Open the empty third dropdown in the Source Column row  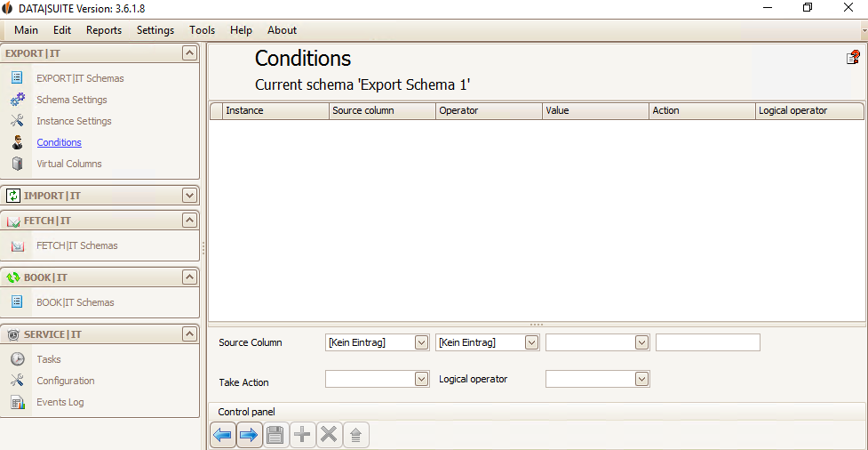[x=641, y=342]
